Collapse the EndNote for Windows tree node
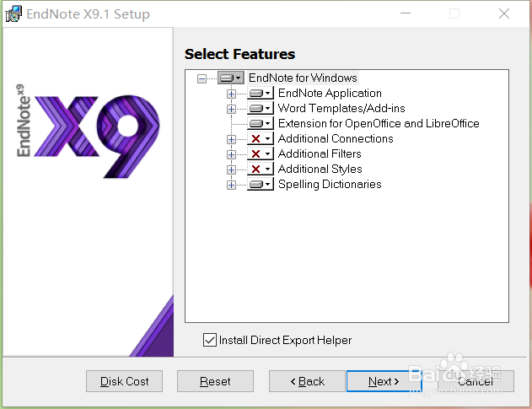 202,78
